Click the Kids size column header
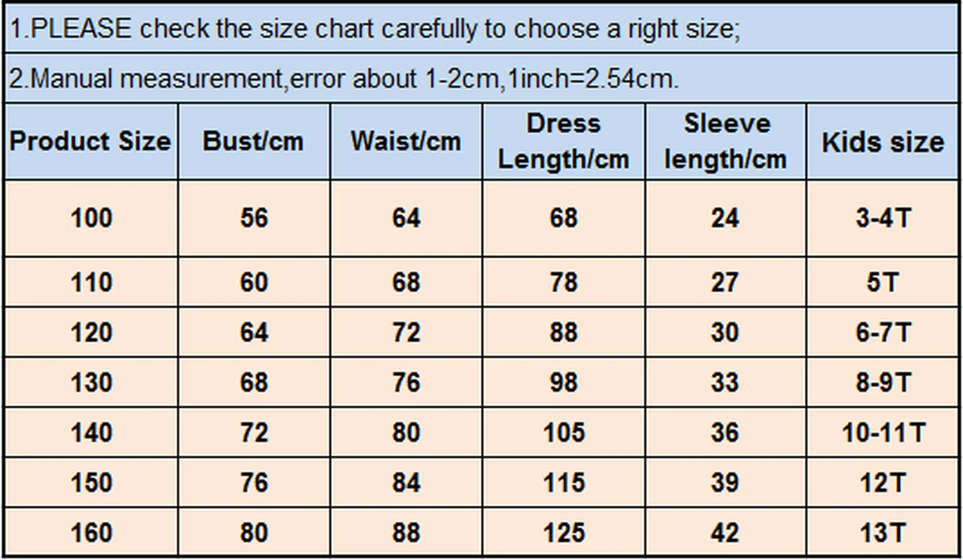Screen dimensions: 963x560 pyautogui.click(x=882, y=141)
